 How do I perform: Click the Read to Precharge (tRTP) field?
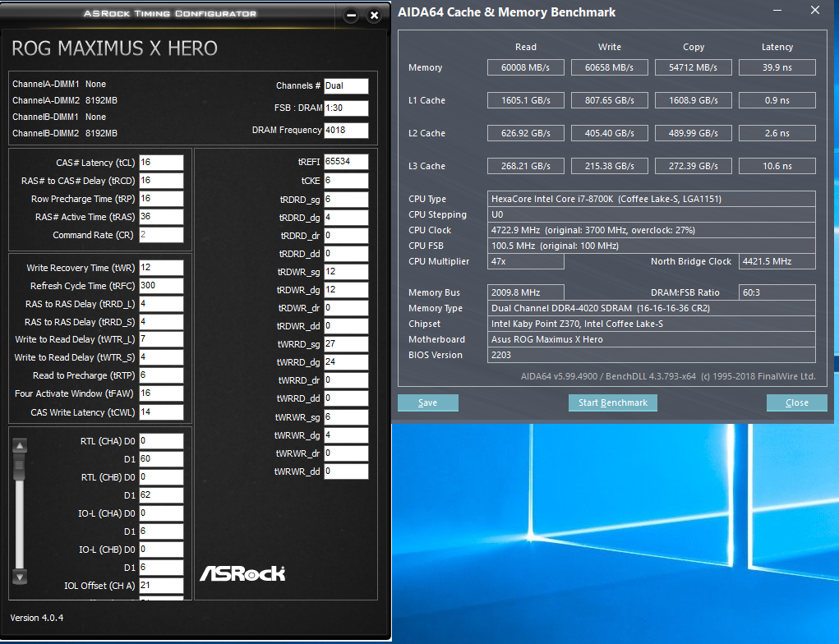point(161,375)
